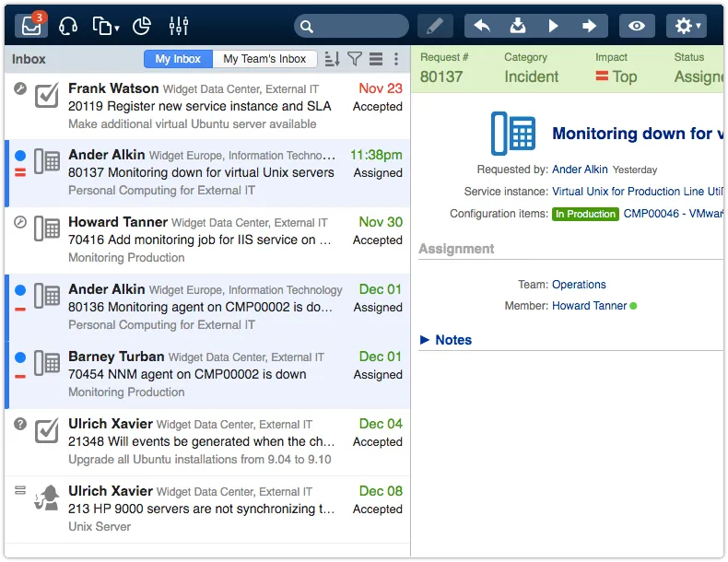Open 80136 Monitoring agent on CMP00002 item

point(207,307)
